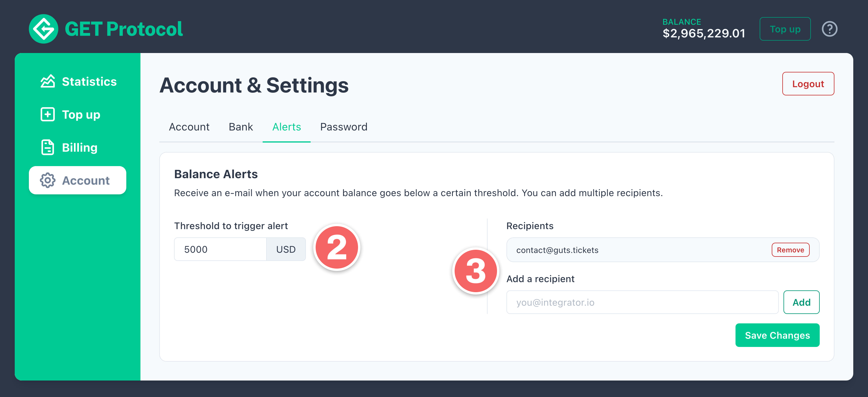
Task: Open the Bank tab
Action: click(x=241, y=127)
